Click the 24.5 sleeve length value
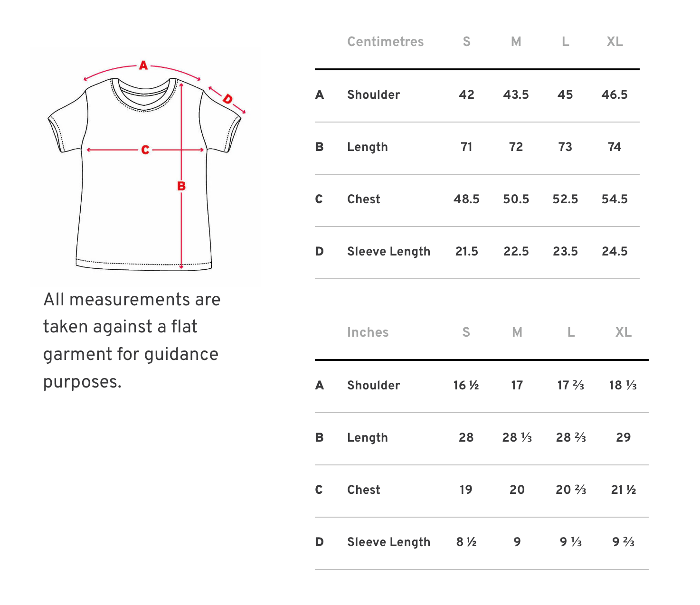The width and height of the screenshot is (700, 605). pos(615,252)
